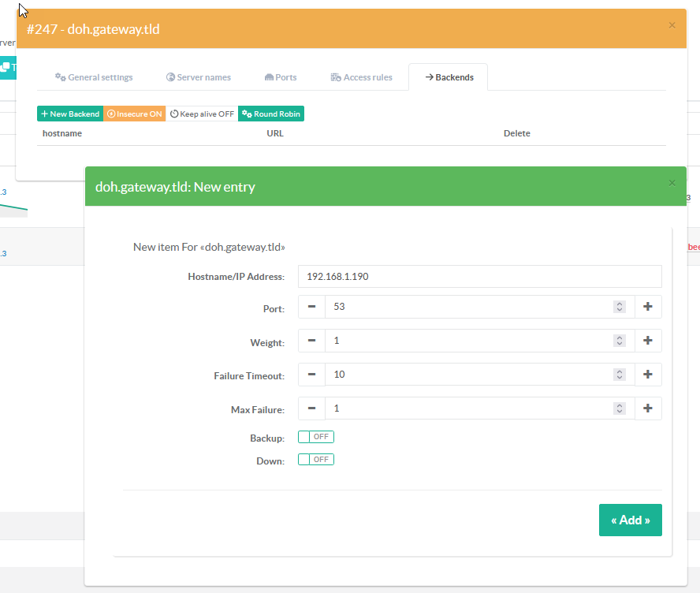Toggle Keep alive OFF button

(x=202, y=114)
